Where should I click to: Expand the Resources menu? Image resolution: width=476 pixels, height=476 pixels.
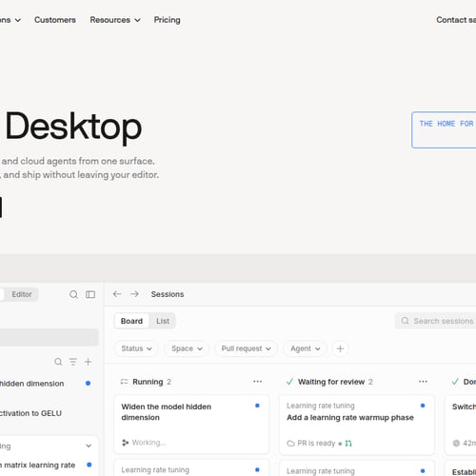115,20
